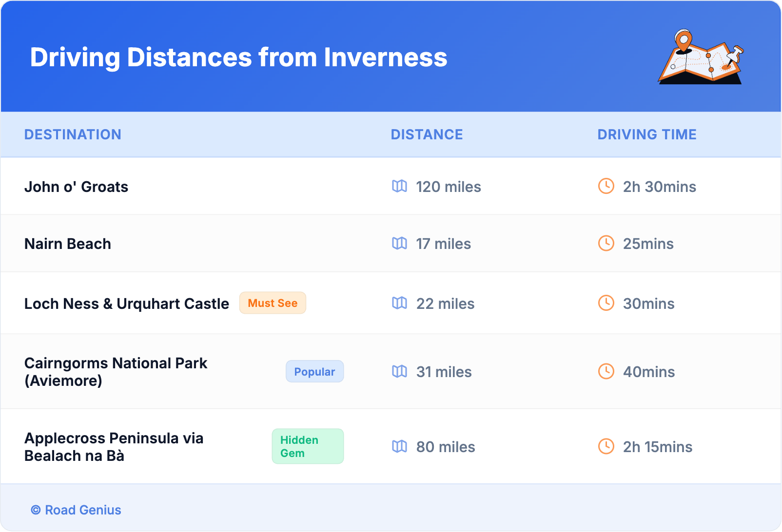
Task: Click the map illustration with location pin
Action: [701, 57]
